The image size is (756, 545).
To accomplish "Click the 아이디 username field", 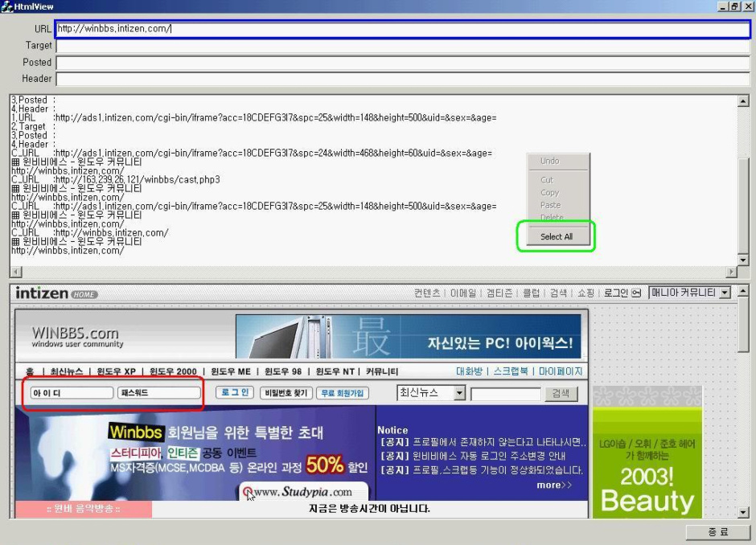I will [72, 393].
